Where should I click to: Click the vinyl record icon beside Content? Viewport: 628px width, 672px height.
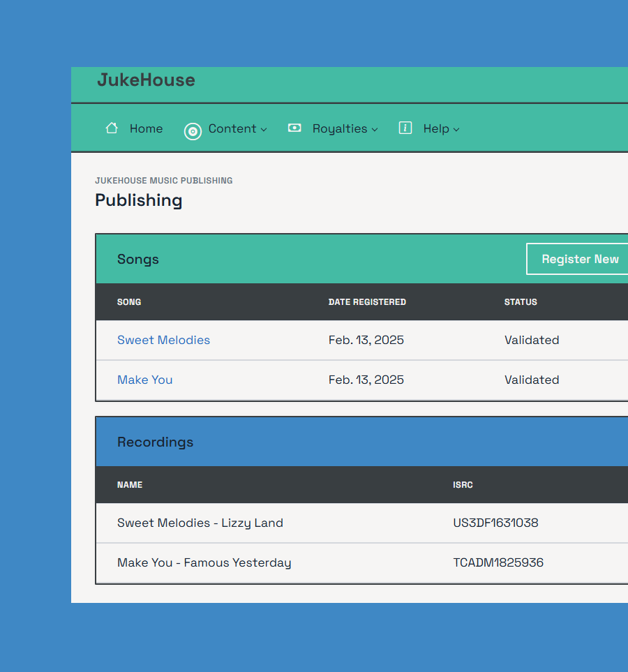[x=193, y=131]
